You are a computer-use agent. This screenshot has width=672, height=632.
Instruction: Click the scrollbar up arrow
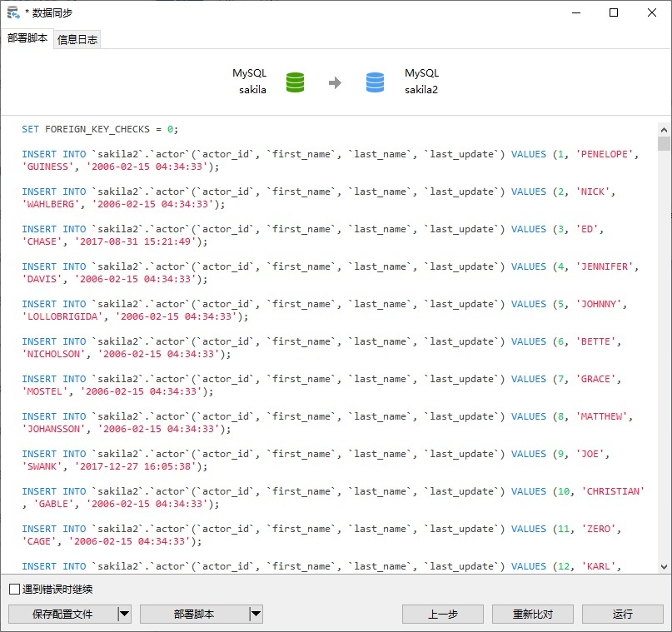[x=664, y=129]
